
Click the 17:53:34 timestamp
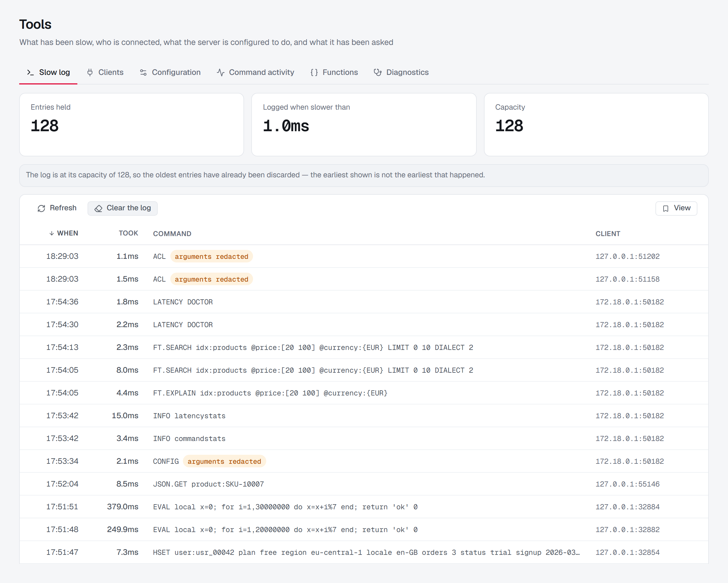click(x=62, y=461)
